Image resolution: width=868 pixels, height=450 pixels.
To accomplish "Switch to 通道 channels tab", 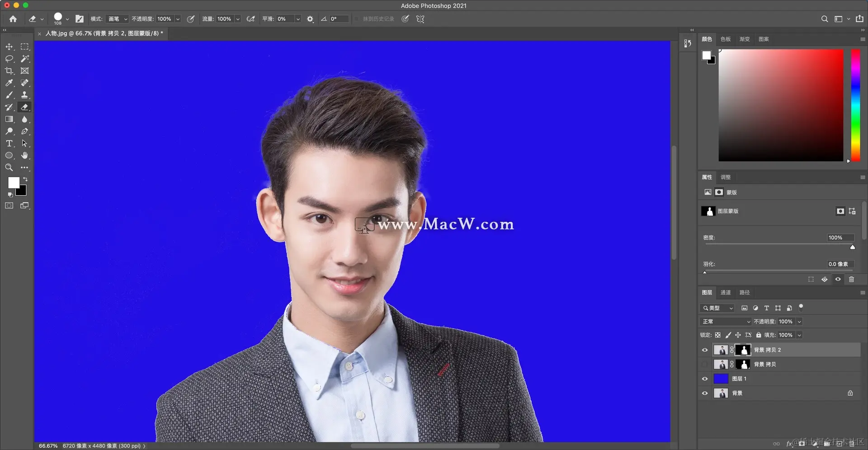I will [726, 292].
